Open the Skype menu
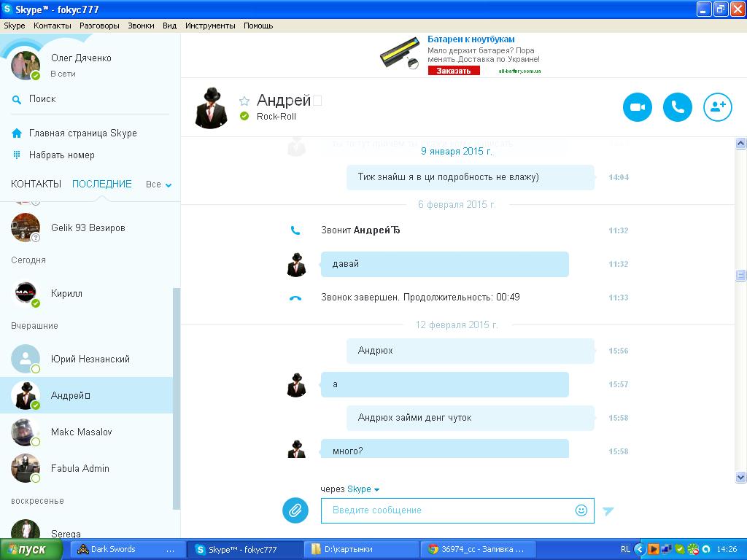Screen dimensions: 747x560 coord(15,26)
